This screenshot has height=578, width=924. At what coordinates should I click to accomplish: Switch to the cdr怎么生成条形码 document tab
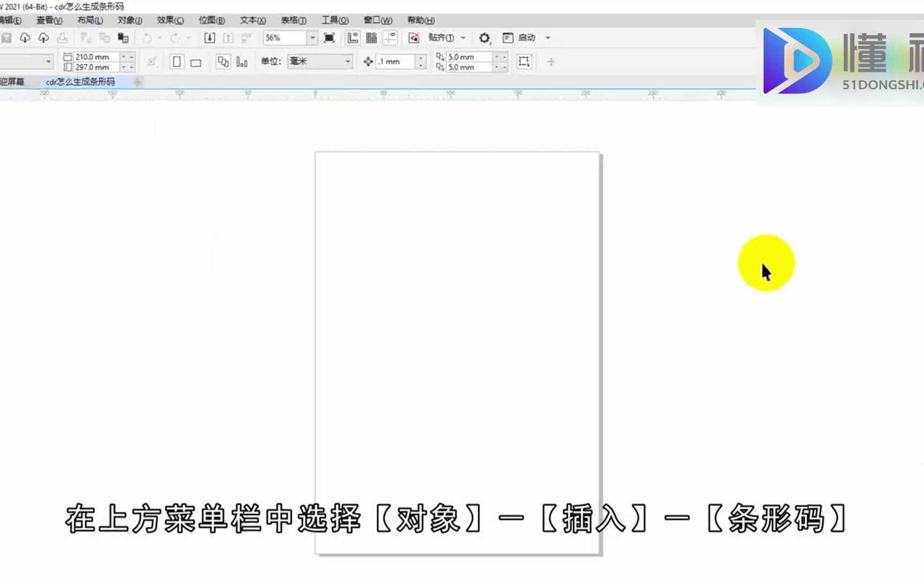pos(80,82)
